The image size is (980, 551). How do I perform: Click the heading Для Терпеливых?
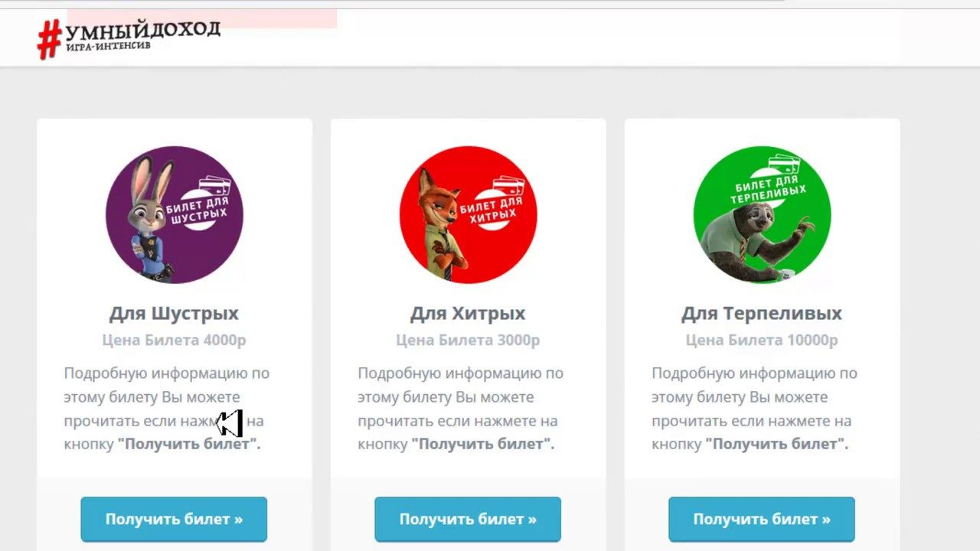tap(762, 314)
